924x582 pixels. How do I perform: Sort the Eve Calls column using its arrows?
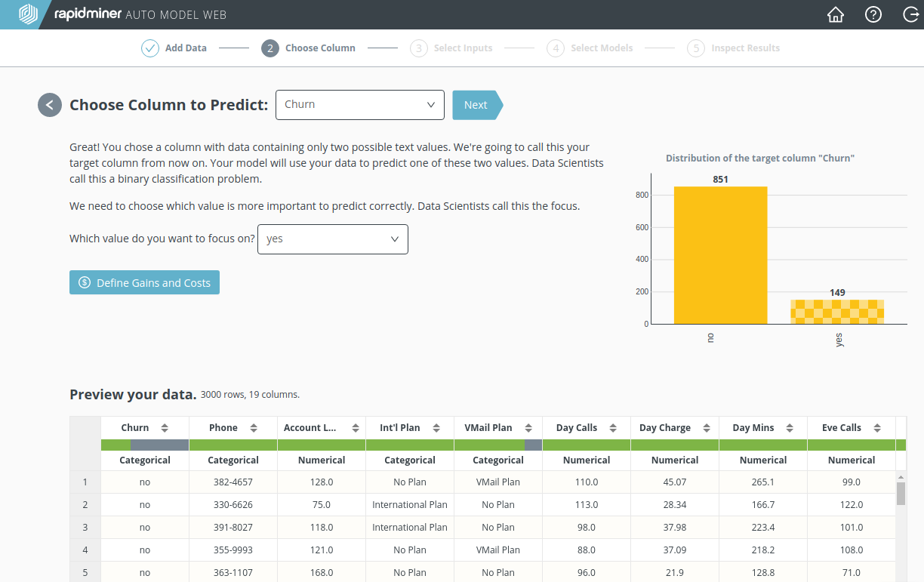click(x=877, y=428)
